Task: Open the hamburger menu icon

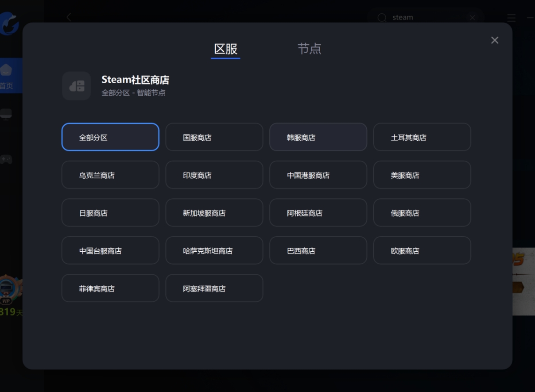Action: click(x=511, y=17)
